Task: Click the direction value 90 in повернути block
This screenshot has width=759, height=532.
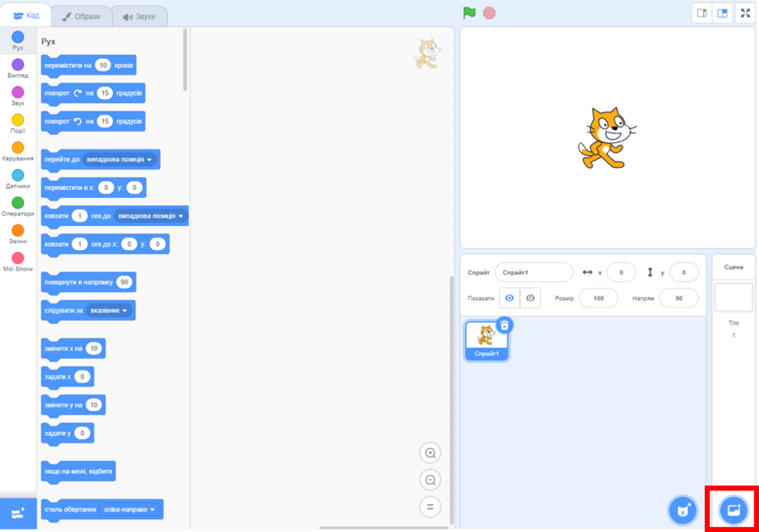Action: (124, 283)
